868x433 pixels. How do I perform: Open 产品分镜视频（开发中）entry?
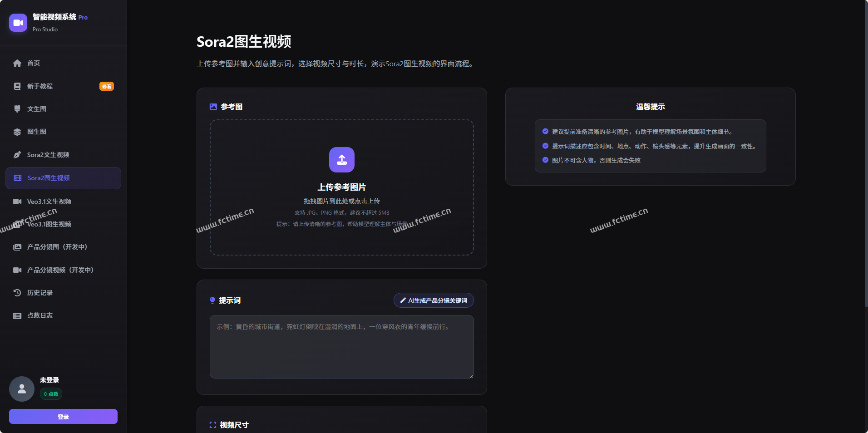tap(60, 270)
